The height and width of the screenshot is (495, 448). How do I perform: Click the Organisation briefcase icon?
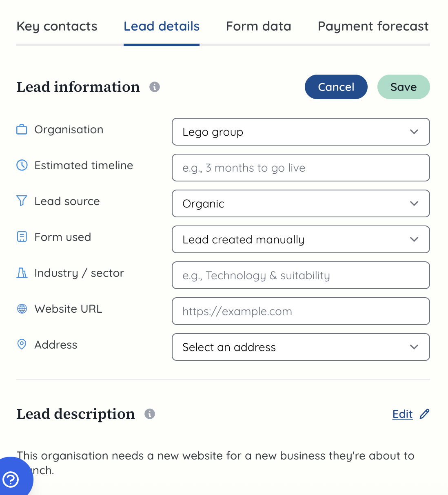(22, 129)
